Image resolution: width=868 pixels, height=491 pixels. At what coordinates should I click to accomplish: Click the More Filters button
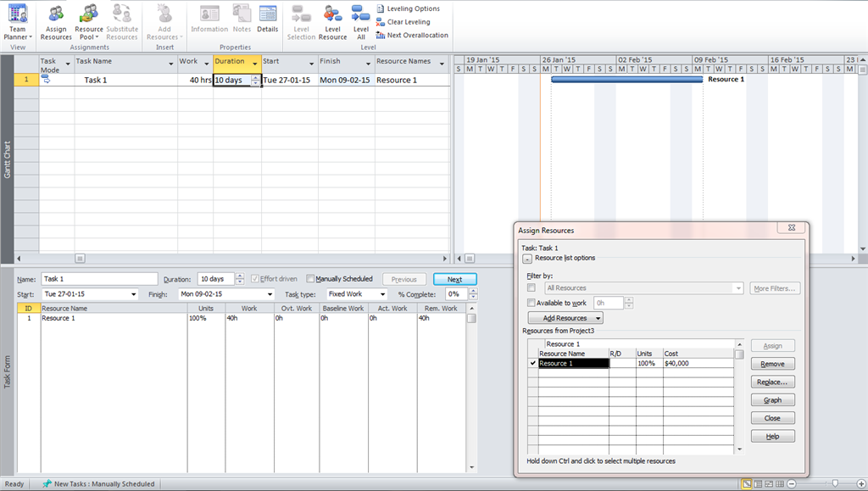(775, 288)
